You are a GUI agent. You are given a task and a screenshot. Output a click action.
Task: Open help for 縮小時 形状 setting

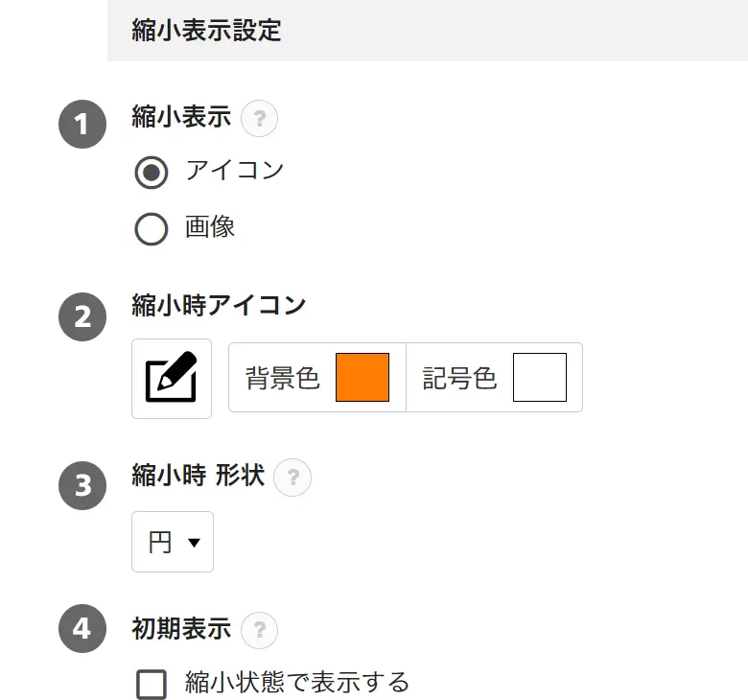click(292, 478)
